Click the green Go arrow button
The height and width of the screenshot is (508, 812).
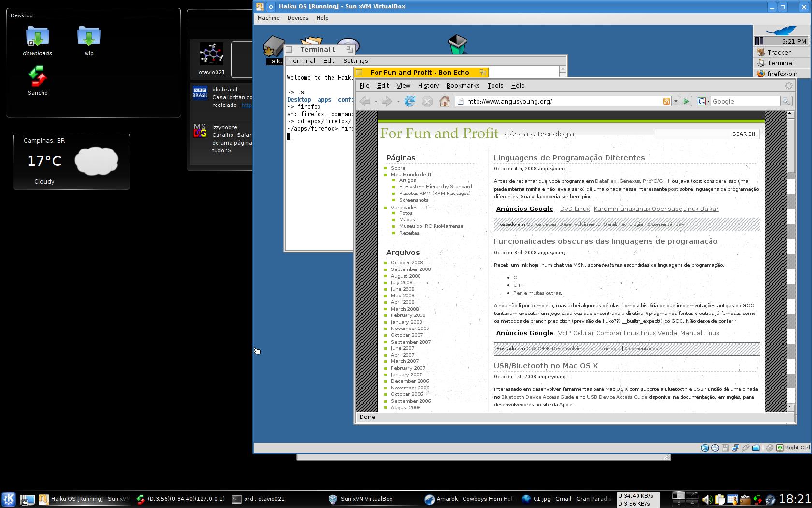tap(686, 101)
